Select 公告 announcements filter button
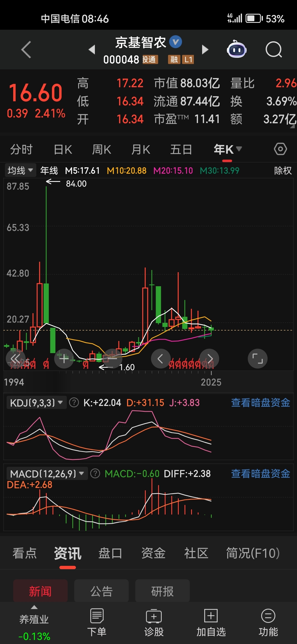 pyautogui.click(x=101, y=591)
